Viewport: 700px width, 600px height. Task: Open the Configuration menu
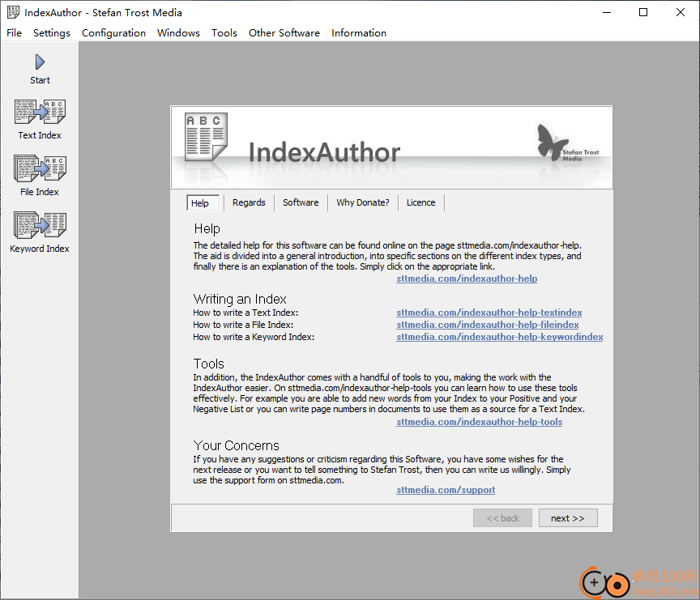tap(114, 33)
